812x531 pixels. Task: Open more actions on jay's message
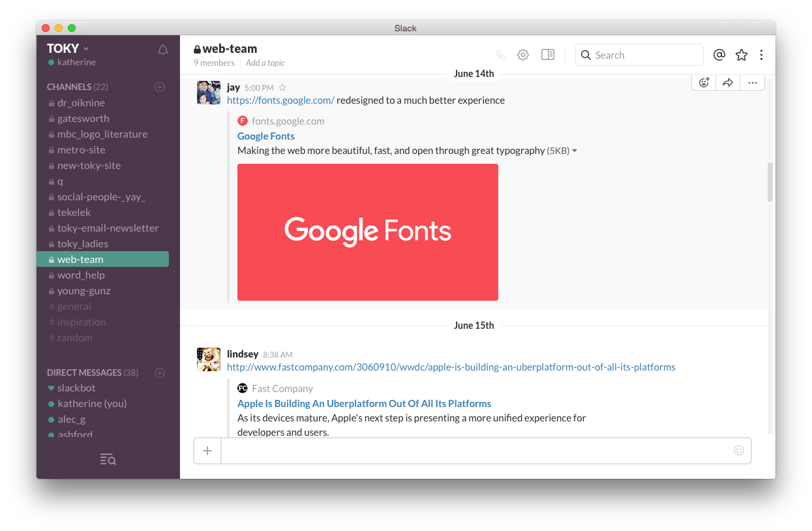pyautogui.click(x=752, y=83)
